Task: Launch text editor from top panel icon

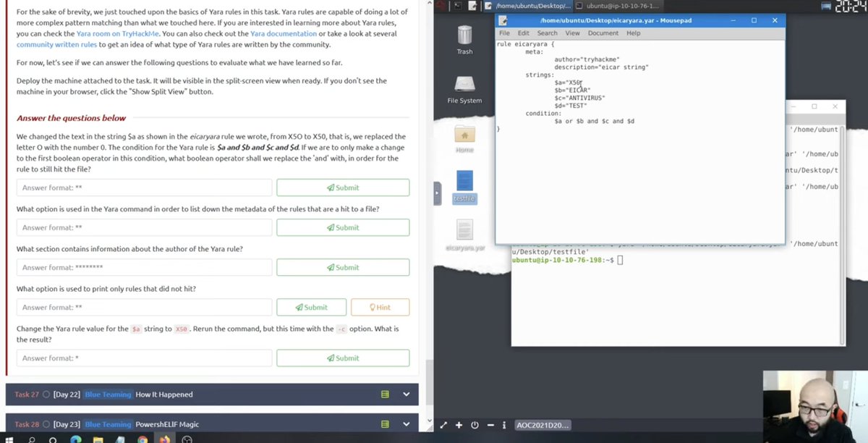Action: tap(473, 6)
